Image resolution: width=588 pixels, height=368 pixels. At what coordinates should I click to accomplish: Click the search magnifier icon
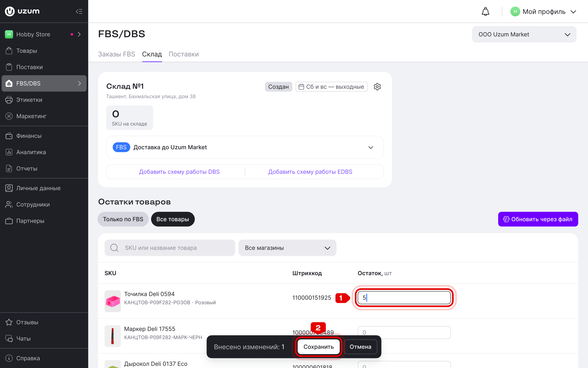click(x=114, y=248)
